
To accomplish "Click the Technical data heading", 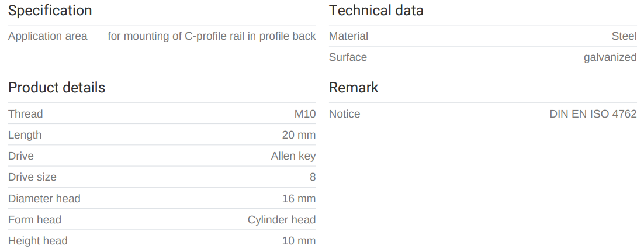I will (376, 11).
